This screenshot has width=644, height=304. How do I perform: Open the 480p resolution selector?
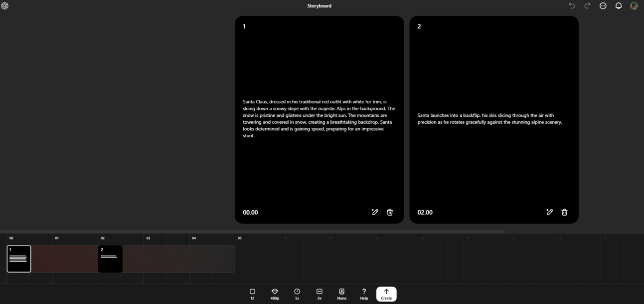click(275, 294)
